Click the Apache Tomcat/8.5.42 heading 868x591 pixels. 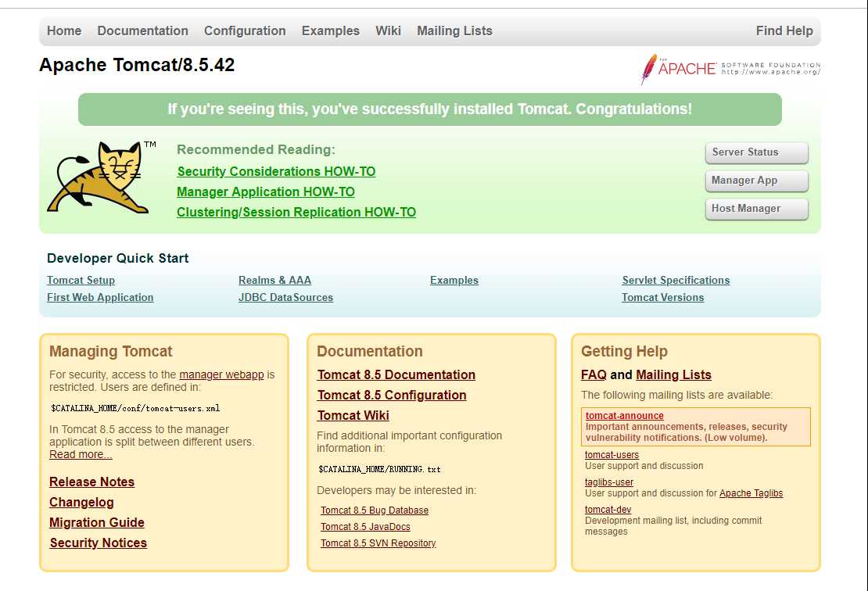(x=137, y=65)
